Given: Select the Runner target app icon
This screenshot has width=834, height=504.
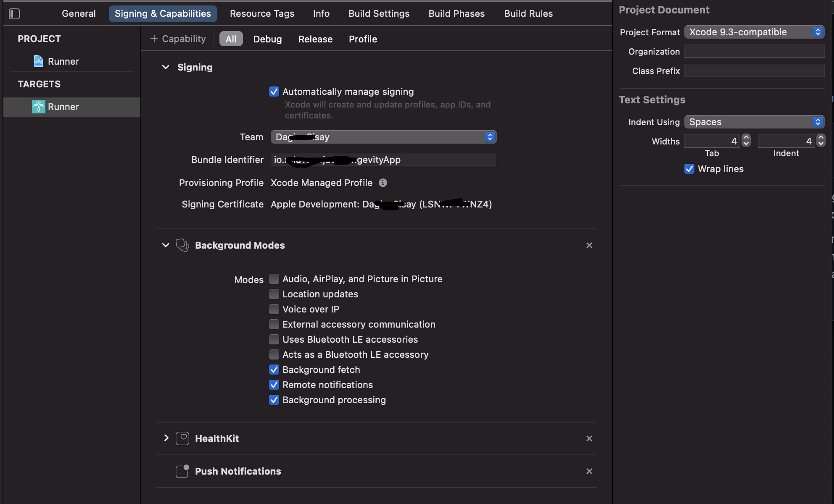Looking at the screenshot, I should click(x=38, y=107).
